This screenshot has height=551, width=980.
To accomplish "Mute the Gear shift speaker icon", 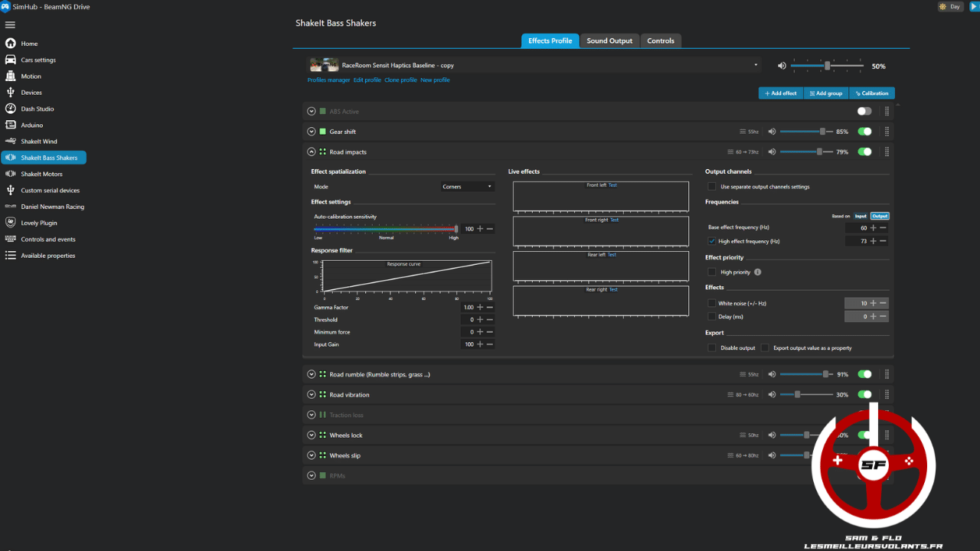I will [772, 132].
